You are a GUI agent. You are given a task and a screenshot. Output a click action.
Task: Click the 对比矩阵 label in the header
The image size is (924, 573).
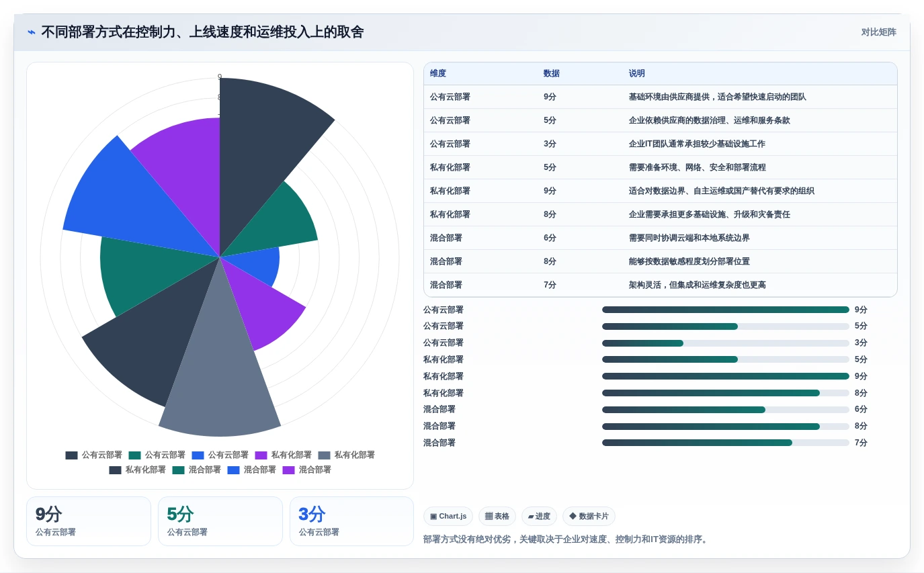click(878, 32)
